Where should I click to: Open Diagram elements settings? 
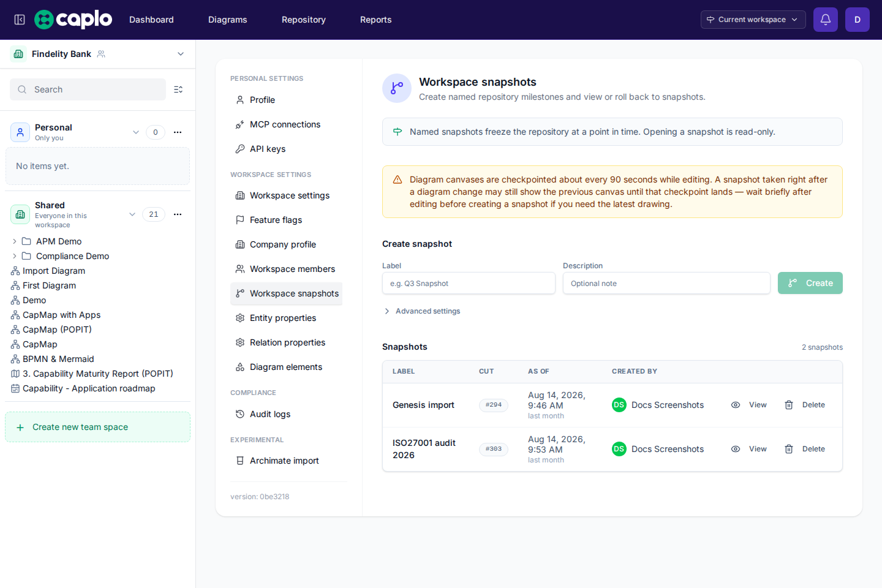point(286,367)
